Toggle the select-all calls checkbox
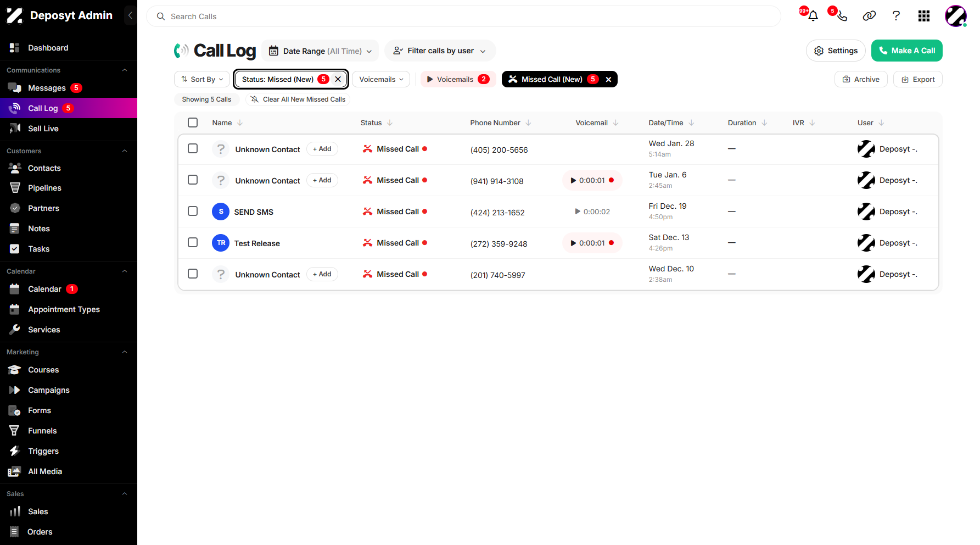The image size is (980, 545). (193, 123)
